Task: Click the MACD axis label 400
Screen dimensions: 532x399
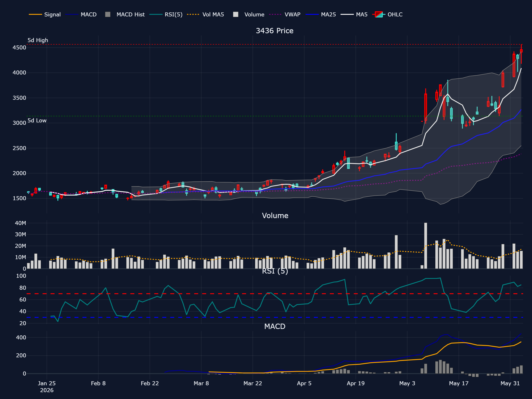Action: pos(21,337)
